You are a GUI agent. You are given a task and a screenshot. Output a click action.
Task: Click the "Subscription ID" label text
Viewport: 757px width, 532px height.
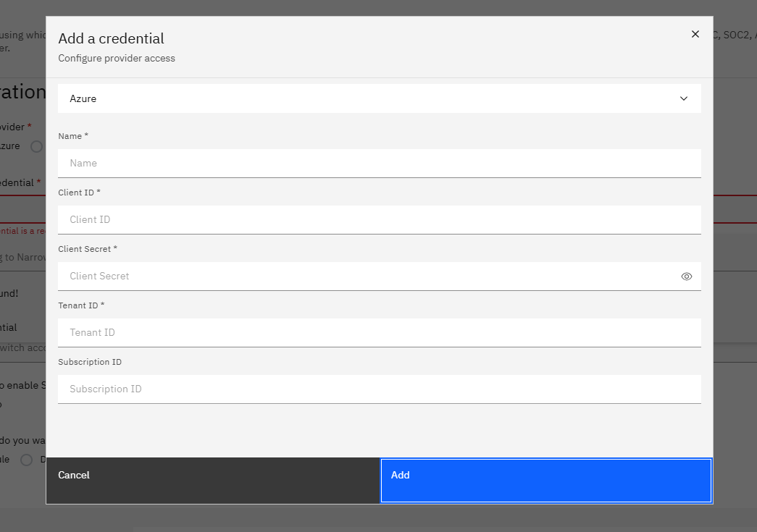(x=90, y=362)
